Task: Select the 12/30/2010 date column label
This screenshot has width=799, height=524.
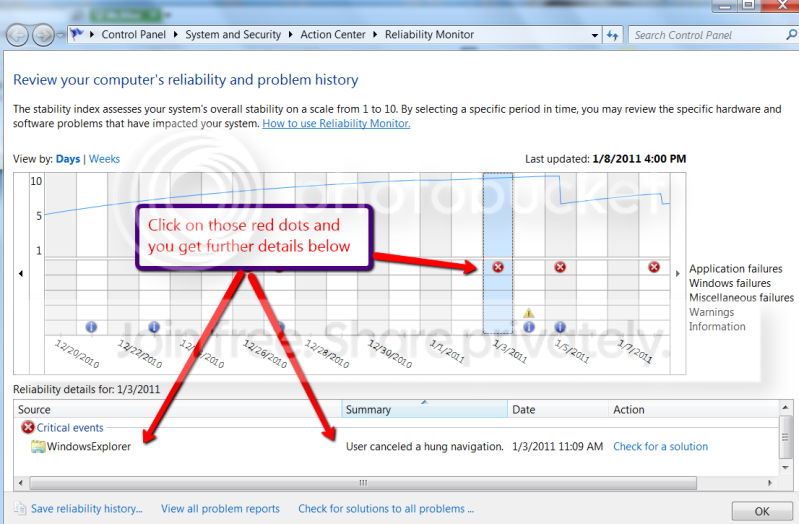Action: coord(390,353)
